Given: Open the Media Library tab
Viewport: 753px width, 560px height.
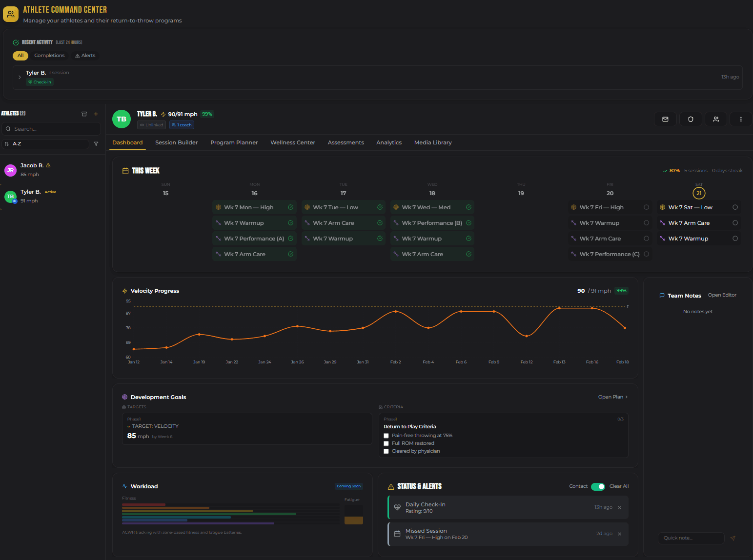Looking at the screenshot, I should click(x=432, y=142).
